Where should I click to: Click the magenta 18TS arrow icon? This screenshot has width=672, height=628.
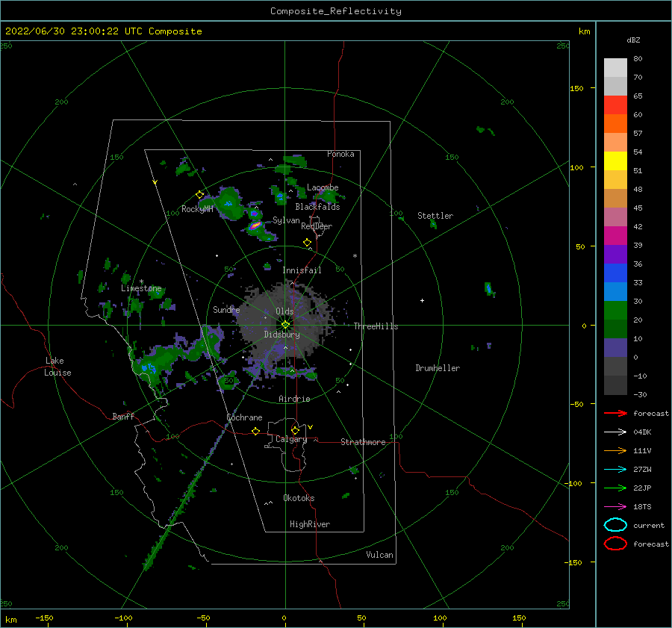pyautogui.click(x=615, y=506)
